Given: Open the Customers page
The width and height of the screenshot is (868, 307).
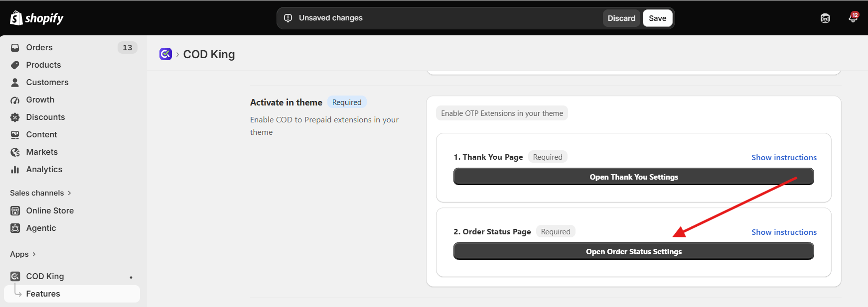Looking at the screenshot, I should pos(47,83).
